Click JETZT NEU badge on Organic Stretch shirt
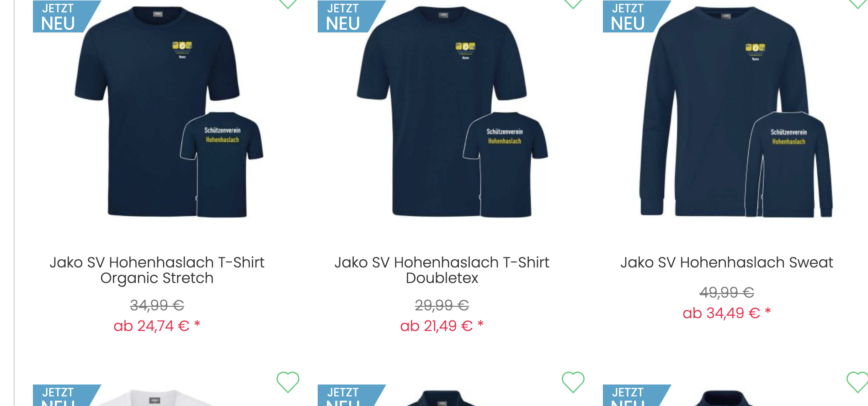The width and height of the screenshot is (868, 406). [67, 16]
